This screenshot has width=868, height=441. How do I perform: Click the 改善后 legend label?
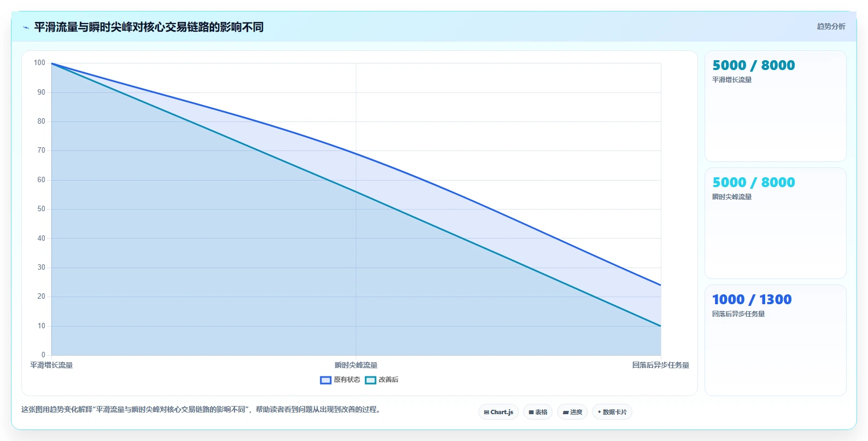[389, 380]
